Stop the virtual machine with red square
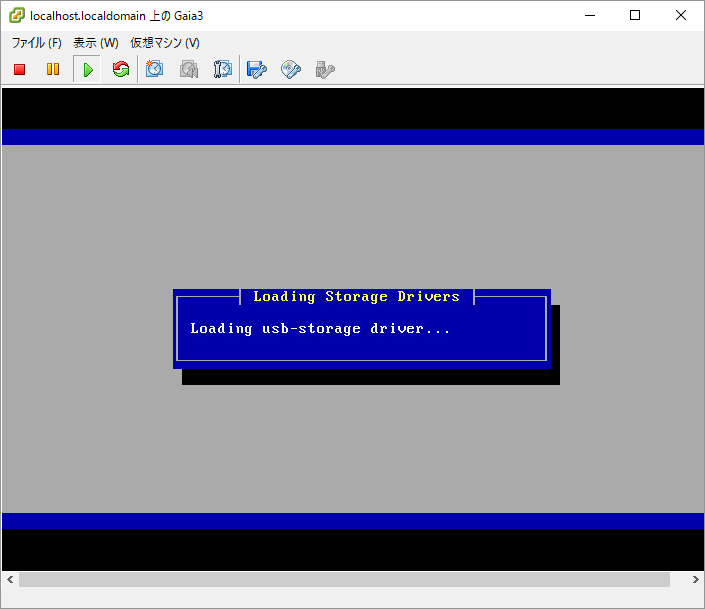Viewport: 705px width, 609px height. pos(19,69)
